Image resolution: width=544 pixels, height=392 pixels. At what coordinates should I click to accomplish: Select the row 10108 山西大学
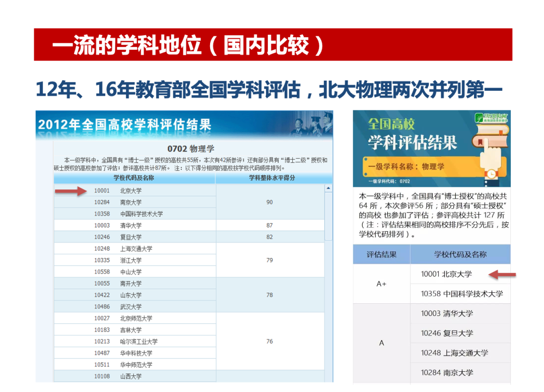click(135, 376)
